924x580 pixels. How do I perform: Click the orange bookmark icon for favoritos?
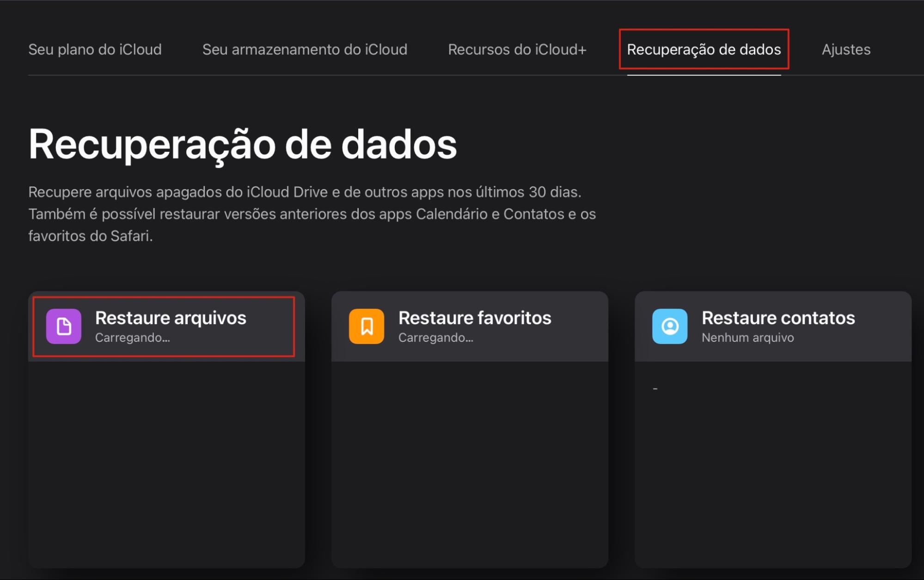367,327
